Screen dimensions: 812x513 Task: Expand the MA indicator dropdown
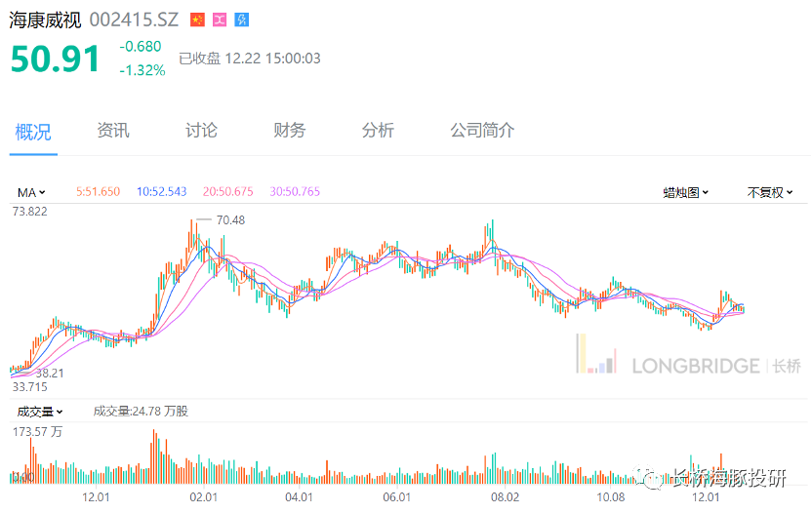(x=31, y=192)
